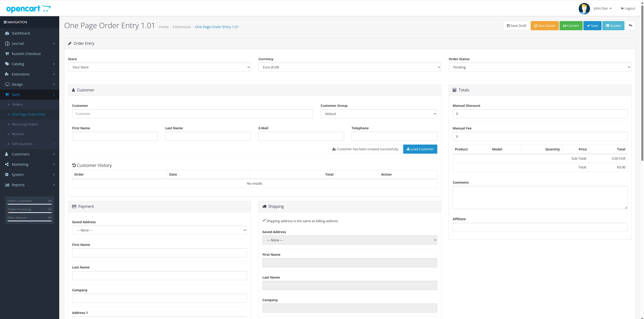The width and height of the screenshot is (644, 319).
Task: Select Recurring Orders in the sidebar
Action: pyautogui.click(x=25, y=124)
